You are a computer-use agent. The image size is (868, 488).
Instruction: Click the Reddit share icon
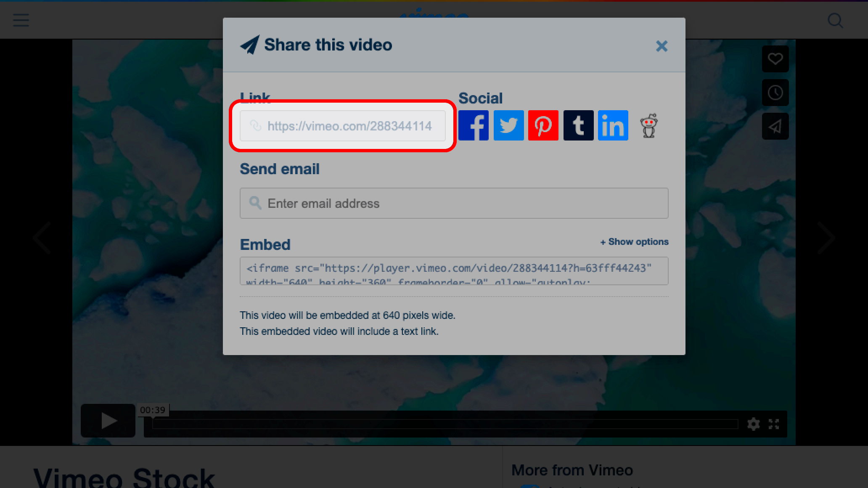tap(648, 125)
